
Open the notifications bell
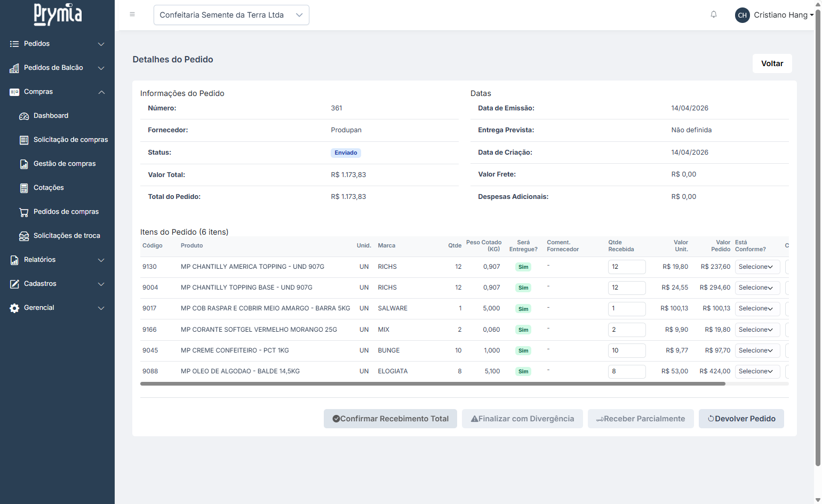pos(713,14)
